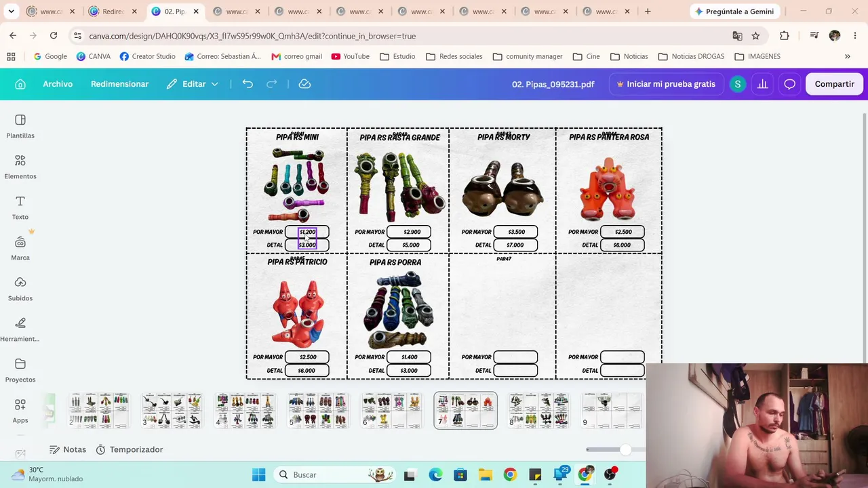Open weather widget in taskbar
Screen dimensions: 868x488
[47, 474]
